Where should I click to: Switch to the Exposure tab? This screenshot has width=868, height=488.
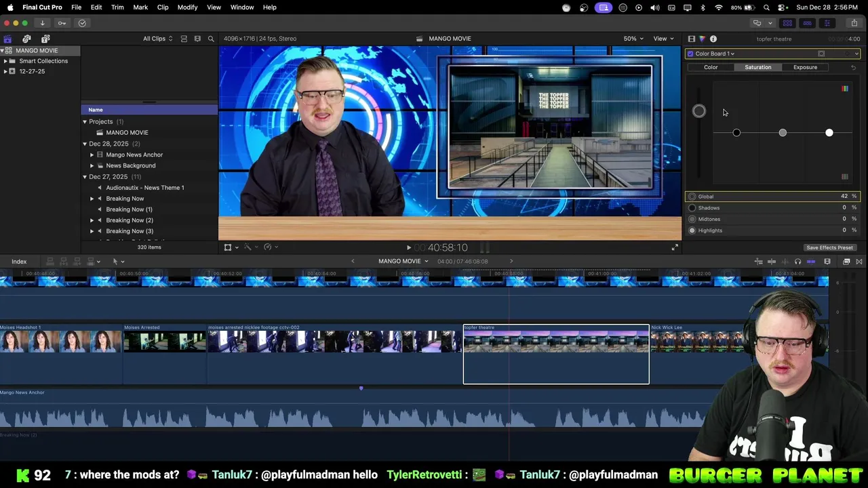pos(805,67)
